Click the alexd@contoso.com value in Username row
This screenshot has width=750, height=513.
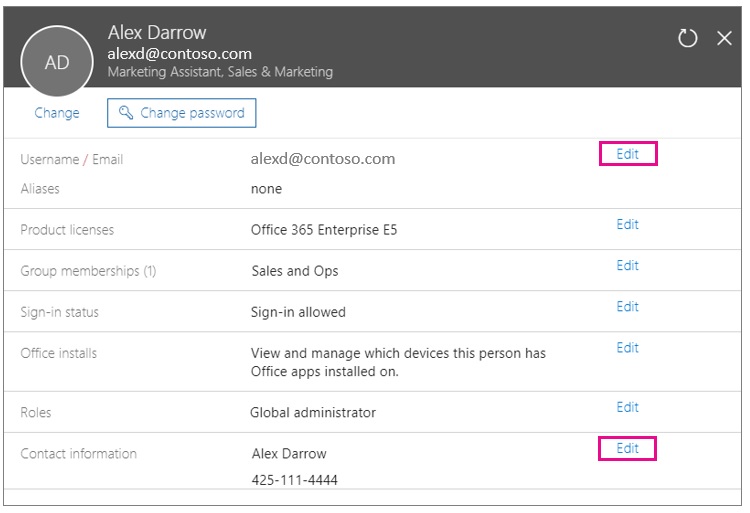point(323,159)
